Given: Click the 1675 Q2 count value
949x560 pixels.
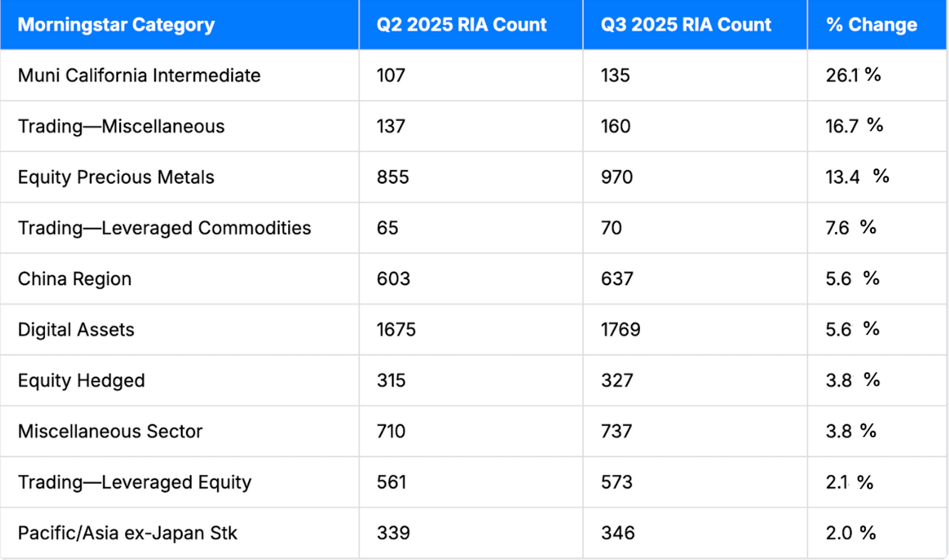Looking at the screenshot, I should [396, 330].
